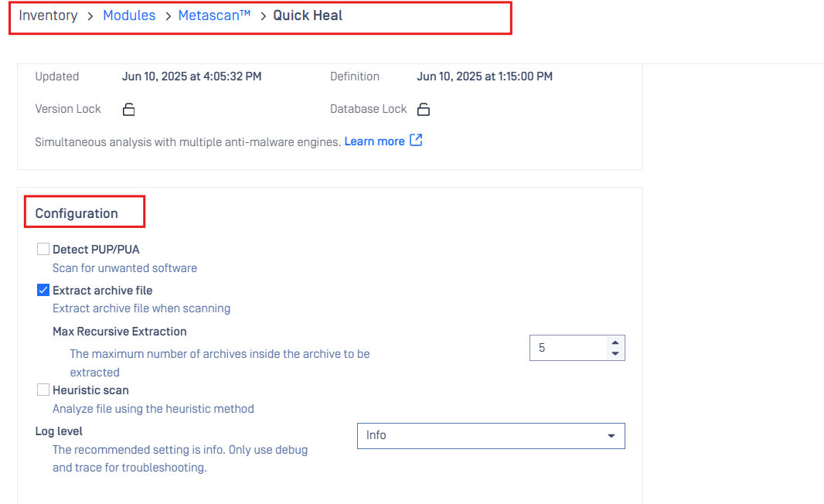This screenshot has height=504, width=824.
Task: Click 'Simultaneous analysis with multiple anti-malware engines' text
Action: click(188, 142)
